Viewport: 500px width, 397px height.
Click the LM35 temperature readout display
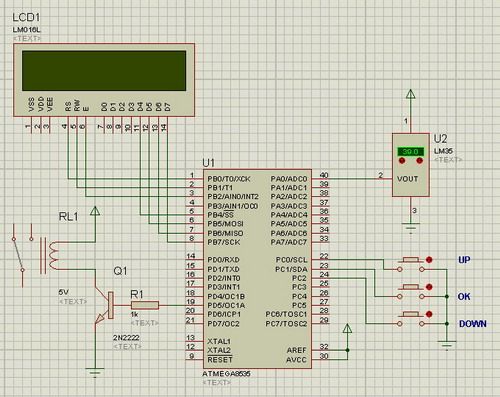(411, 152)
